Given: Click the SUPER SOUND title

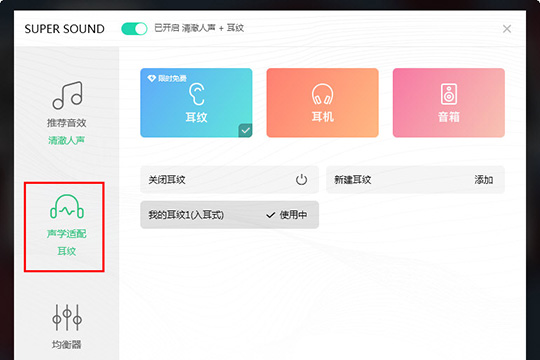Looking at the screenshot, I should 64,29.
